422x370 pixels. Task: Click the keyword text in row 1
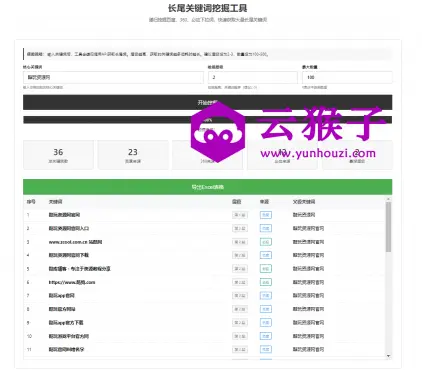[x=64, y=215]
